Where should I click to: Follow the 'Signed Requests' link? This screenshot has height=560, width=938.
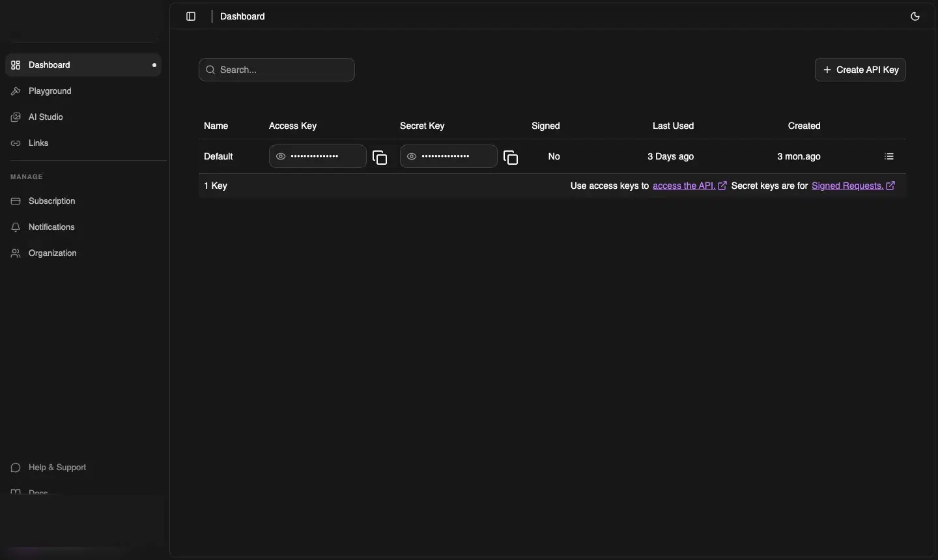tap(847, 186)
